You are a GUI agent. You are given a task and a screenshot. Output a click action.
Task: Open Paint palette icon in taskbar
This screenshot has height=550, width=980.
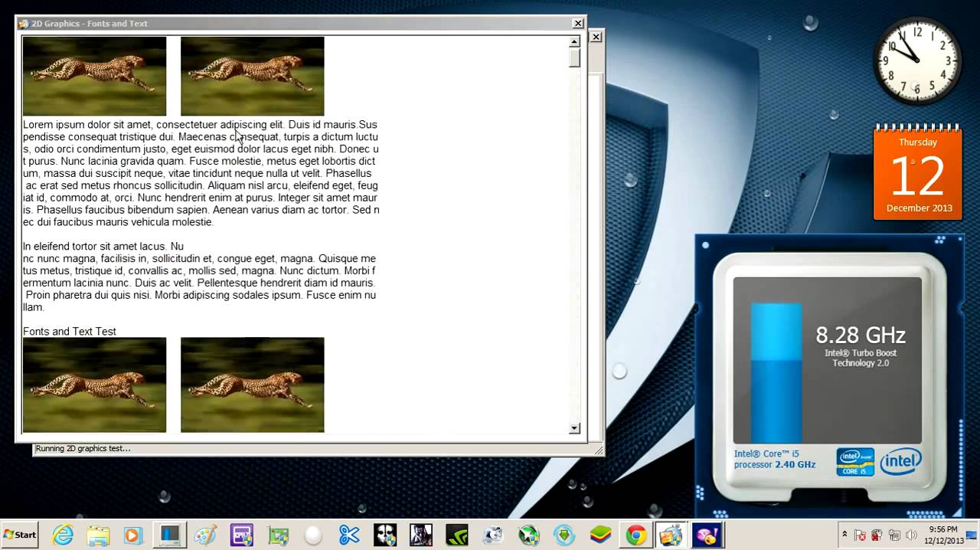point(205,535)
